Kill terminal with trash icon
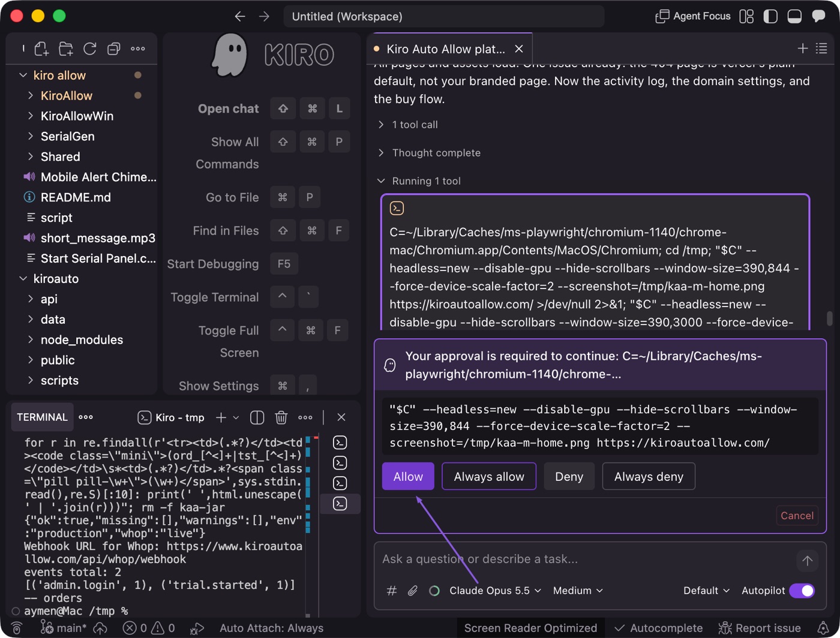840x638 pixels. (281, 417)
